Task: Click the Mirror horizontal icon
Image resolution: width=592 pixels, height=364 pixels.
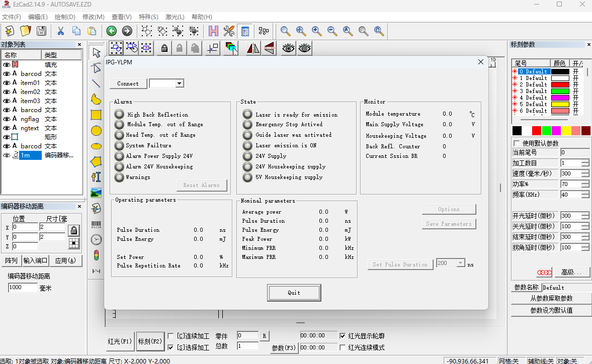Action: tap(253, 48)
